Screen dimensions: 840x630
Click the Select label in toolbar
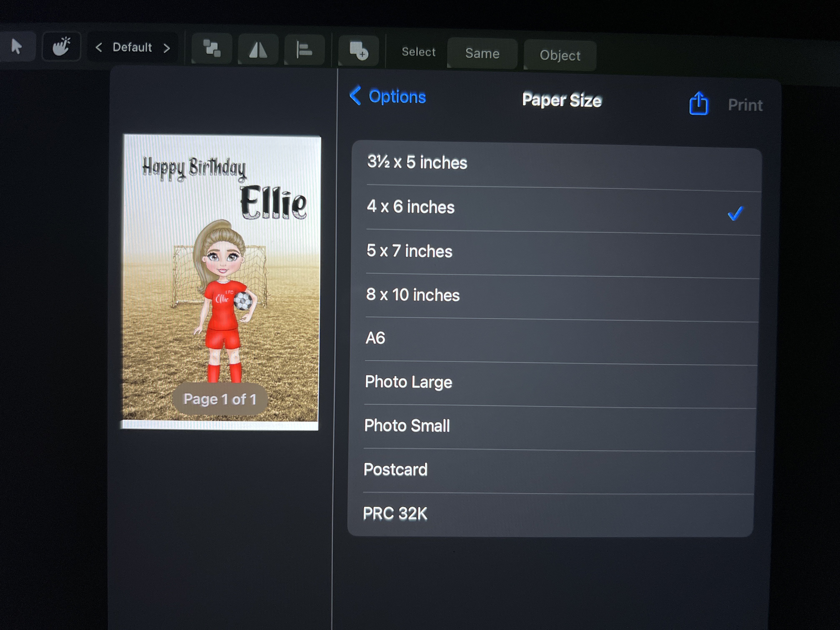tap(419, 52)
